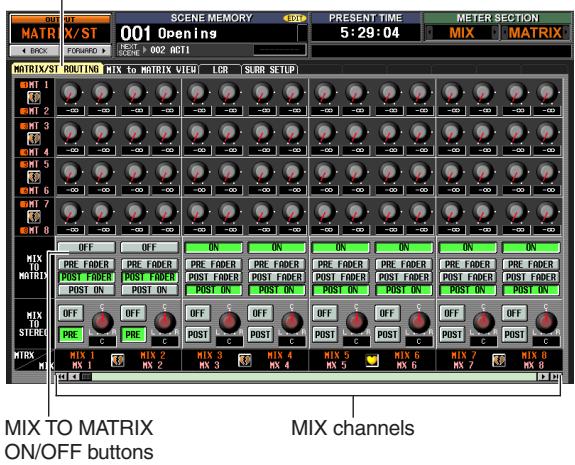Toggle MIX 8 to stereo OFF button

(514, 313)
